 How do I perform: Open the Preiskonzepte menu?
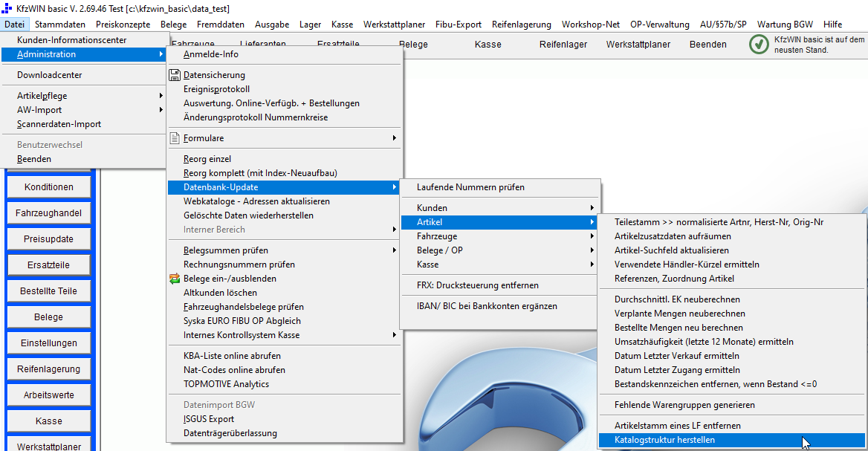pyautogui.click(x=123, y=25)
